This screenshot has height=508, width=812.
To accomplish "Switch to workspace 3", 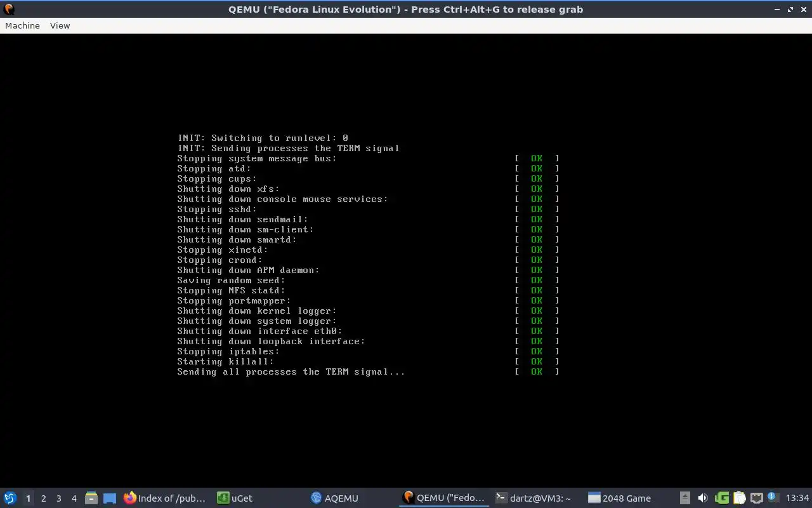I will tap(58, 498).
